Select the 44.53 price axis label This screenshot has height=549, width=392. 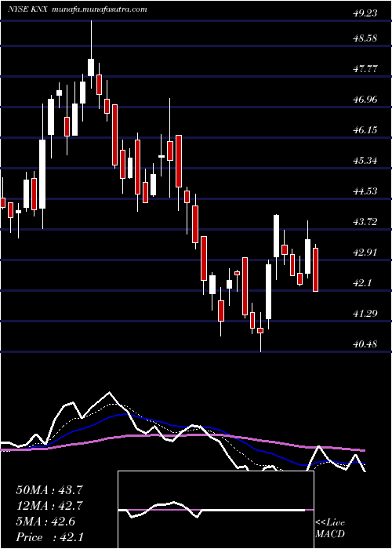click(x=365, y=191)
